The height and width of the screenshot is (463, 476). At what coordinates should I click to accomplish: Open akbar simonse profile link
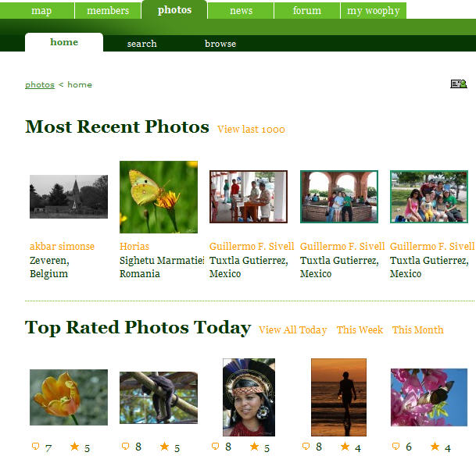coord(62,246)
